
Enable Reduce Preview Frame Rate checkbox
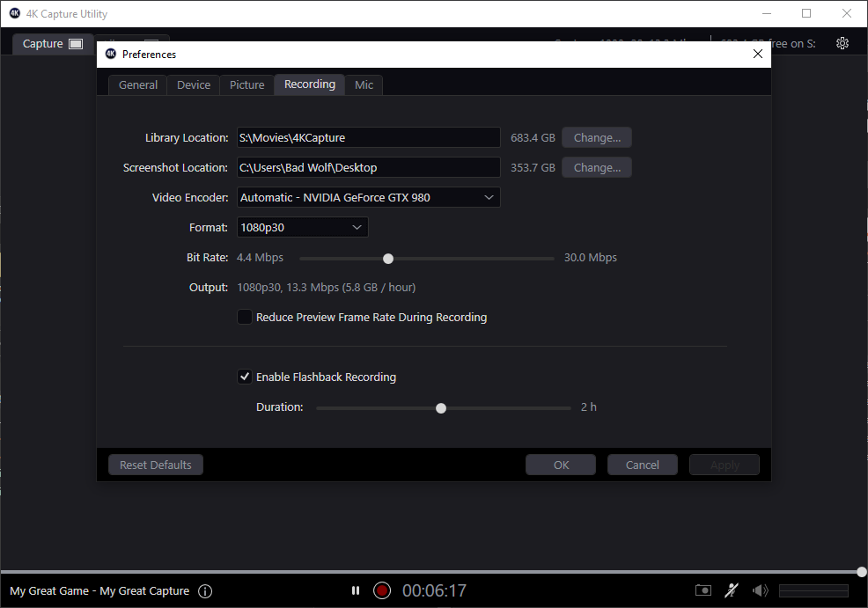tap(244, 317)
